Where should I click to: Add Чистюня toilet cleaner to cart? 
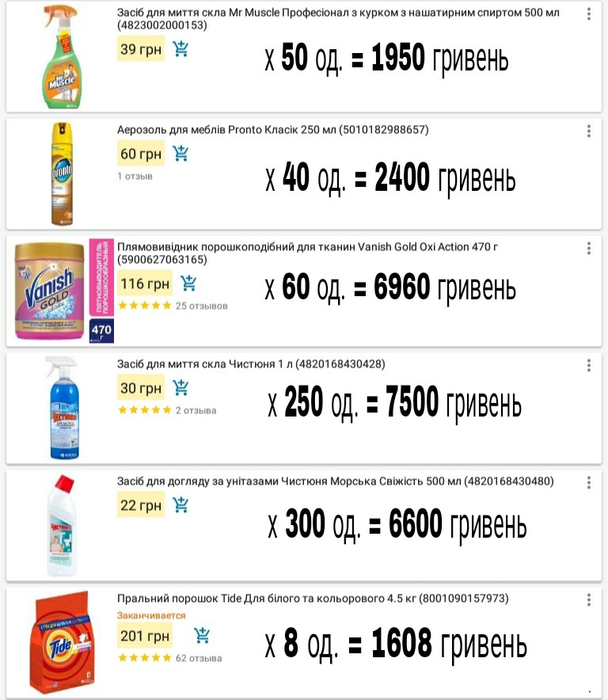pyautogui.click(x=180, y=505)
